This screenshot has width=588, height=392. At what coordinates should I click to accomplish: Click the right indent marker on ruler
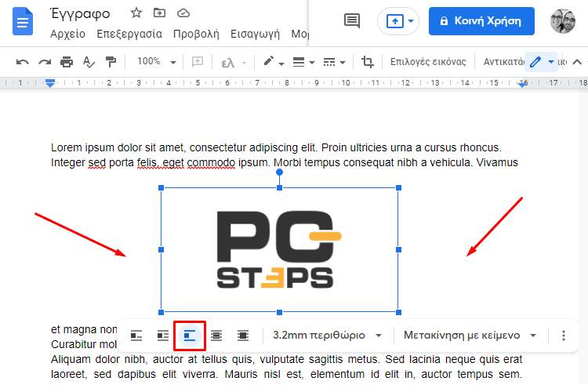click(x=522, y=85)
